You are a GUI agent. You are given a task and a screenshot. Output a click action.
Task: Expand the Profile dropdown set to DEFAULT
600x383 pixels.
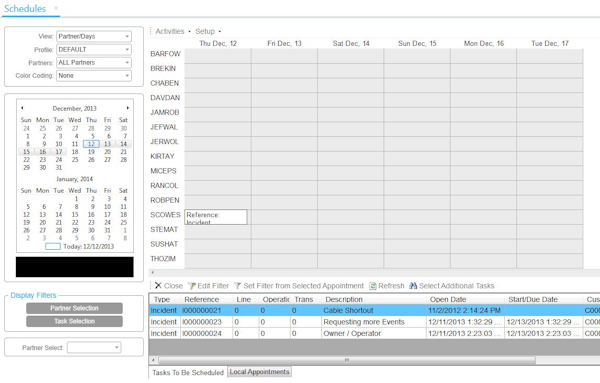(94, 49)
